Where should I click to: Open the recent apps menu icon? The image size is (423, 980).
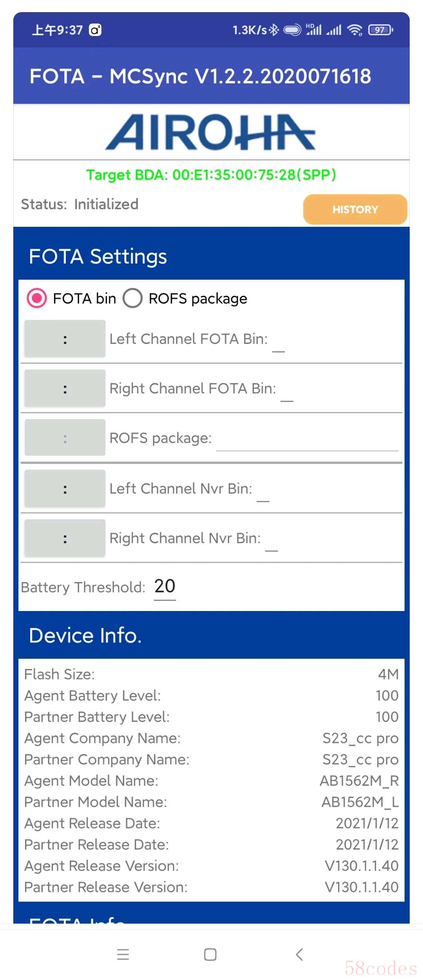click(x=123, y=954)
